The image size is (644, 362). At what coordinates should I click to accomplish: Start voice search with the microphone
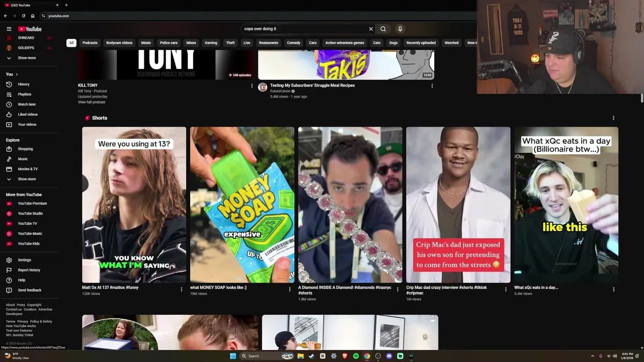[400, 29]
